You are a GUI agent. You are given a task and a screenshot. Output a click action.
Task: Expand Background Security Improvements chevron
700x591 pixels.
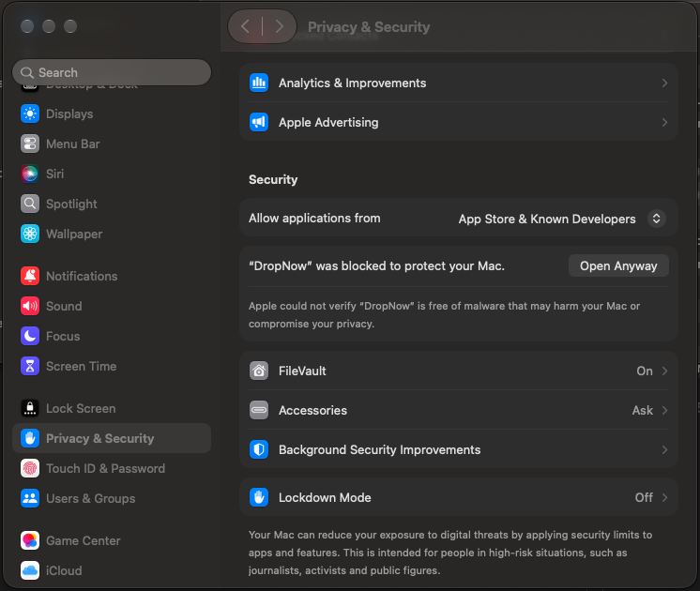(664, 449)
